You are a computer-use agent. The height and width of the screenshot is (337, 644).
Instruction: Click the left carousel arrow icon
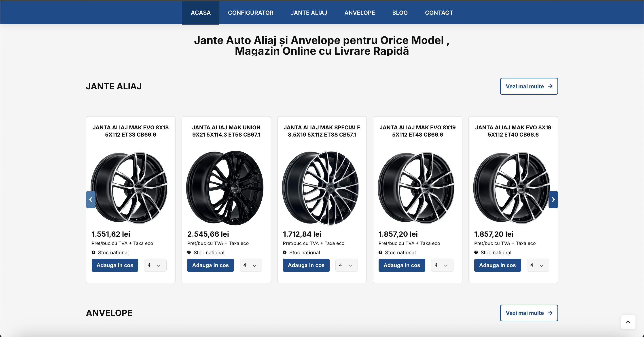tap(91, 200)
